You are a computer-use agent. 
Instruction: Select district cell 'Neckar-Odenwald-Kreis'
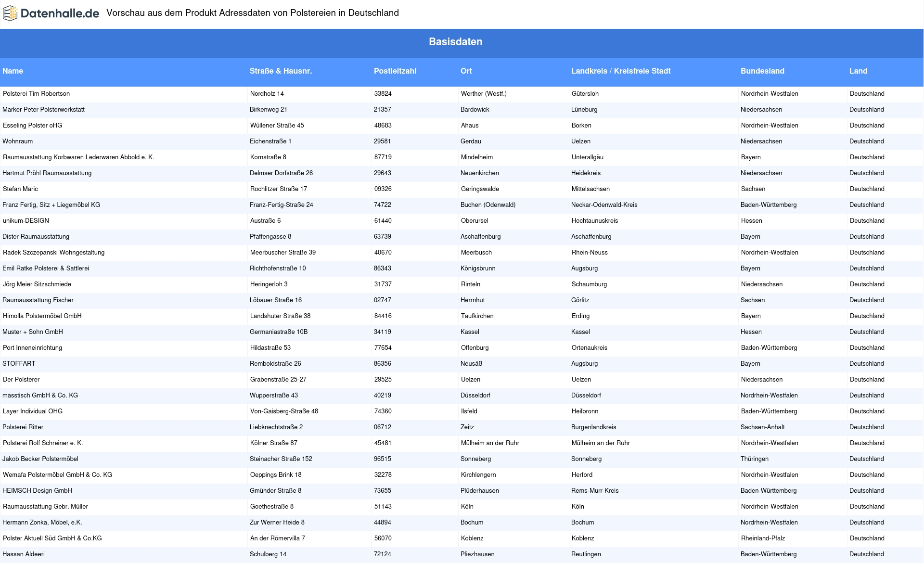(x=604, y=205)
